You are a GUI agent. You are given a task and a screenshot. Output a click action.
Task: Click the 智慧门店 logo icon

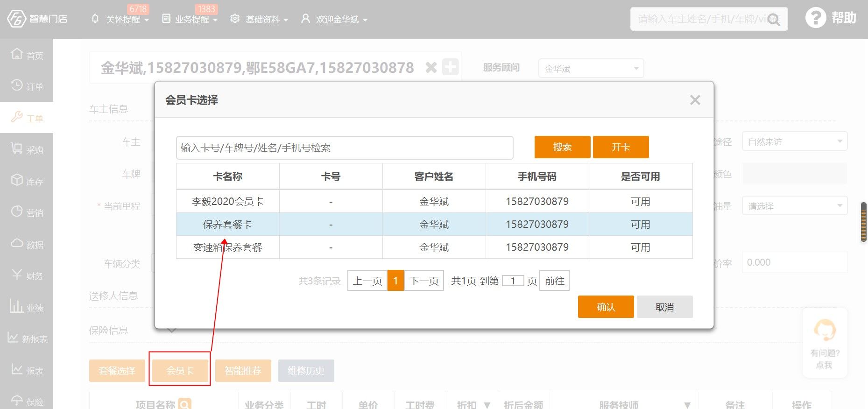click(17, 19)
